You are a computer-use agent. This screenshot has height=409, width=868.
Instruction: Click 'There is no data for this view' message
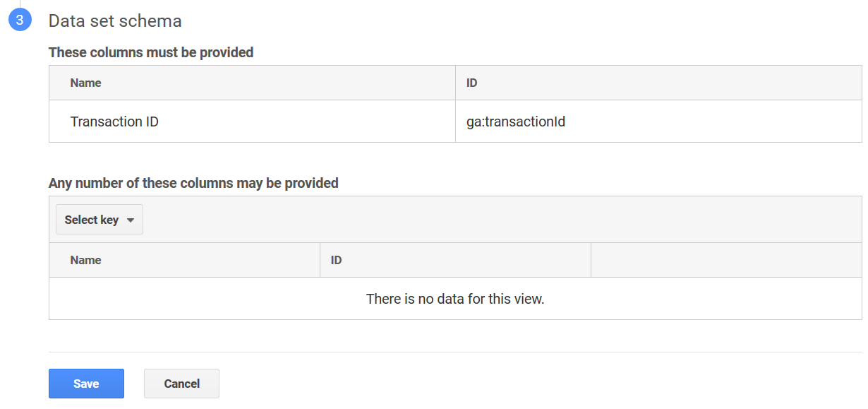coord(455,299)
